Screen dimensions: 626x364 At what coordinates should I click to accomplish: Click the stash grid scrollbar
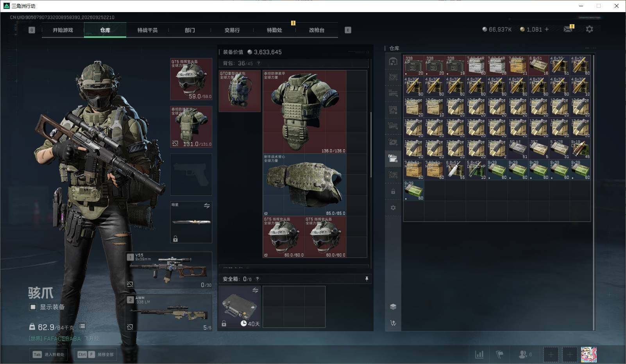click(x=594, y=193)
